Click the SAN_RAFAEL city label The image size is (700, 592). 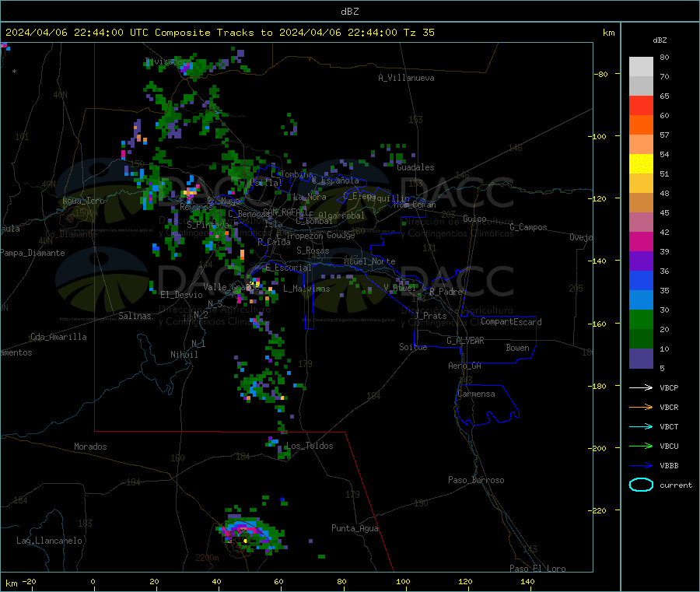tap(285, 212)
